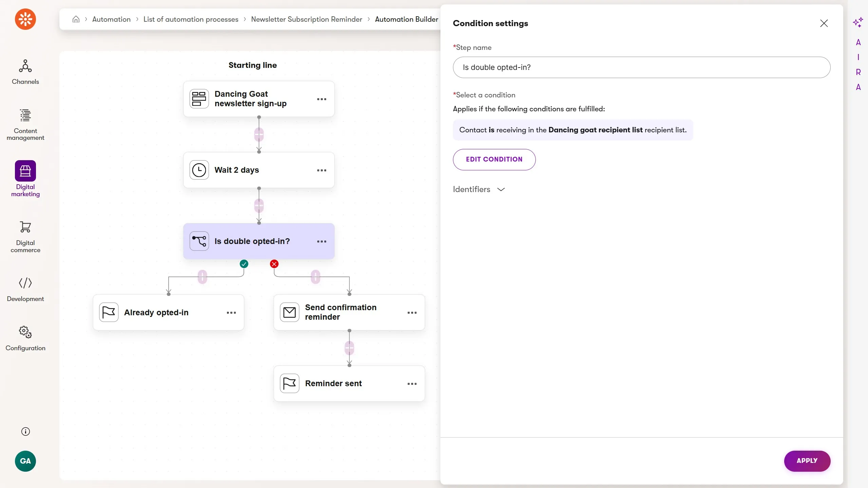Viewport: 868px width, 488px height.
Task: Click the EDIT CONDITION button
Action: click(x=494, y=159)
